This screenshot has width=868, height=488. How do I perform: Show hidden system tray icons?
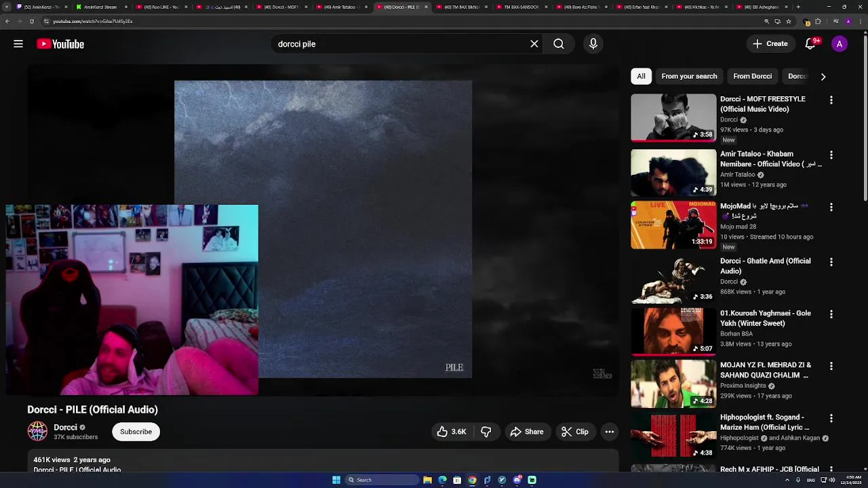pyautogui.click(x=787, y=480)
